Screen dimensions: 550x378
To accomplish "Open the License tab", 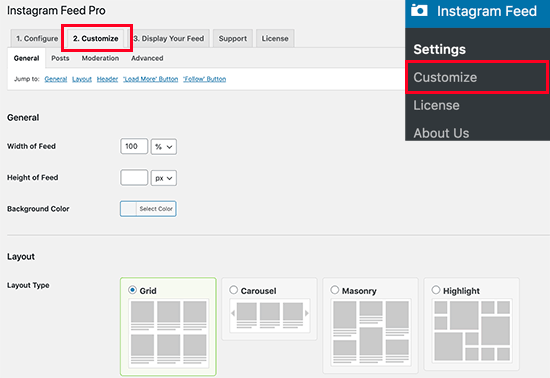I will [x=275, y=38].
